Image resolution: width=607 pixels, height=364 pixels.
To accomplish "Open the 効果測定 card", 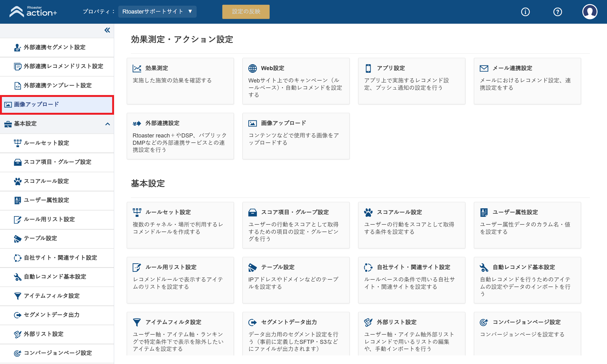I will [180, 81].
